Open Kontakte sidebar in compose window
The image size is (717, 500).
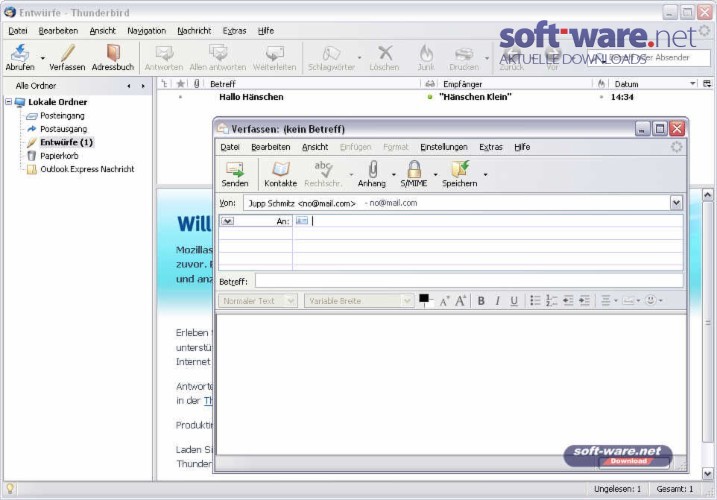click(280, 174)
